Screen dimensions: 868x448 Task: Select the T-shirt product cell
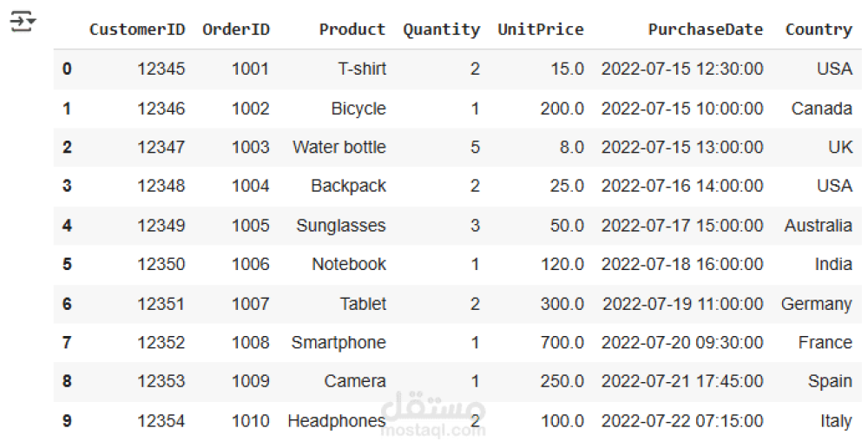362,69
